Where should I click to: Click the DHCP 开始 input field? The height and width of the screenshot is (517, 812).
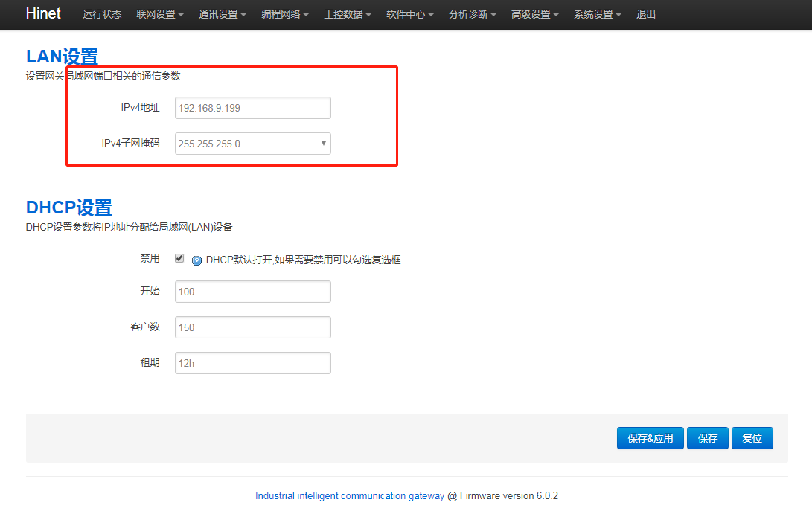[252, 292]
